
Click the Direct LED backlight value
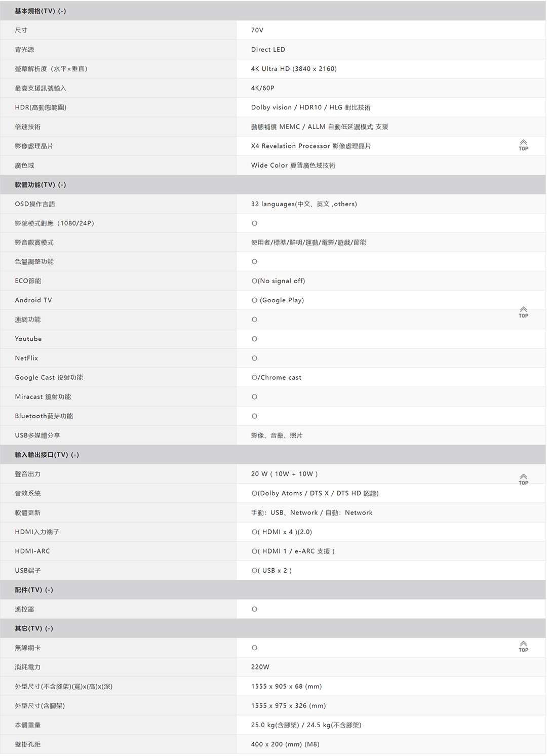pyautogui.click(x=268, y=50)
